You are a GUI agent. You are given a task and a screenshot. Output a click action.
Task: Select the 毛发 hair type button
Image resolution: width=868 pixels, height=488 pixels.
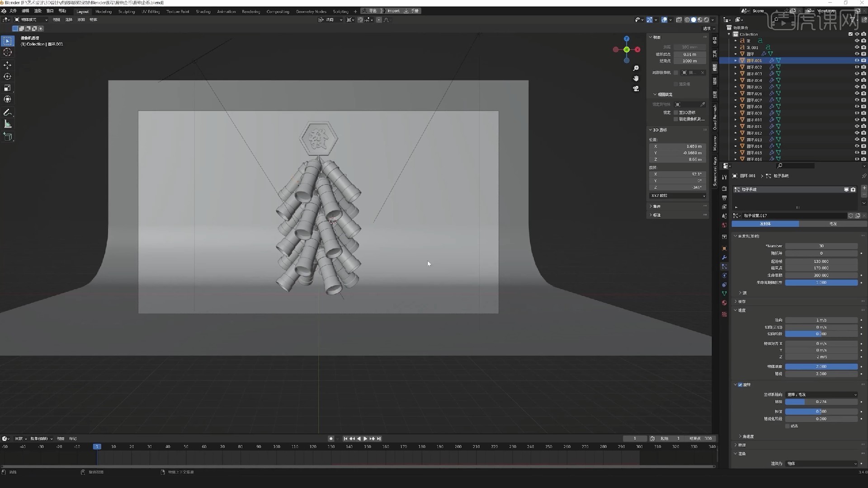[x=833, y=224]
